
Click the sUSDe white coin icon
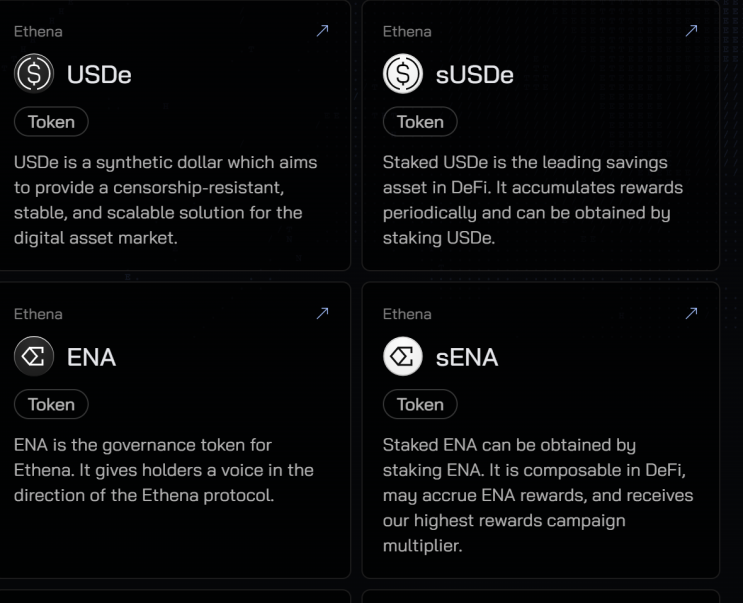403,74
